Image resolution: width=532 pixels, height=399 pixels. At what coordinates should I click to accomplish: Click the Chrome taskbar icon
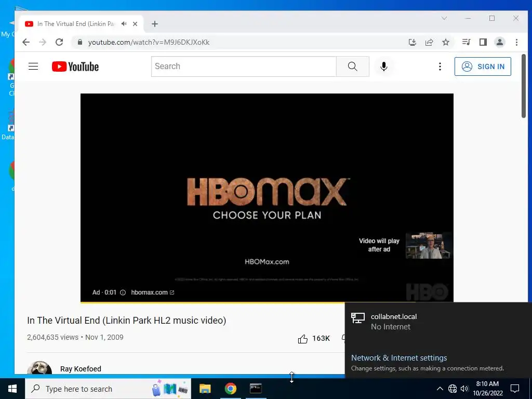230,389
